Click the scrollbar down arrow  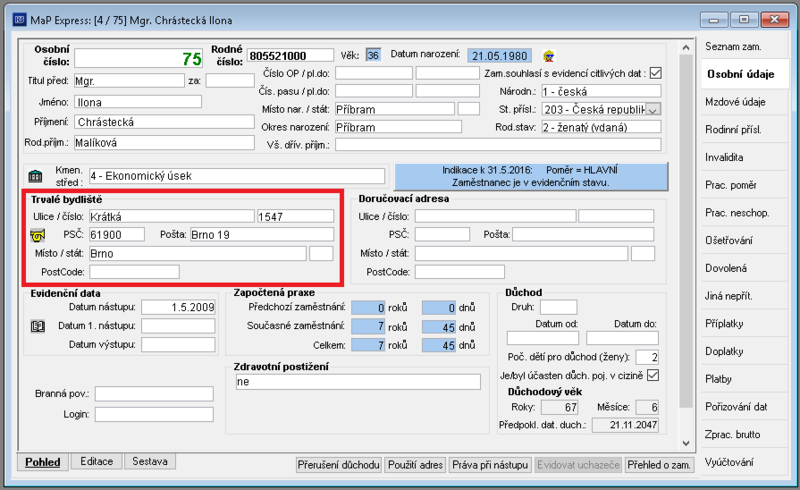tap(686, 443)
